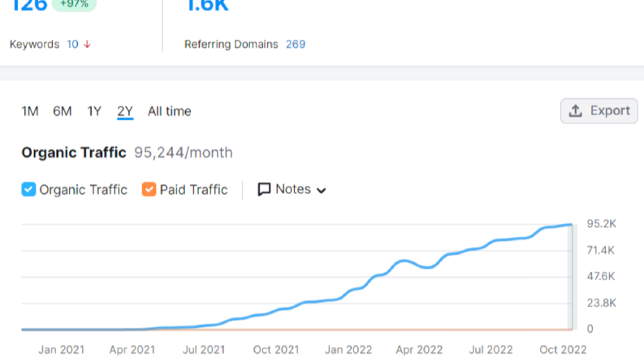
Task: Uncheck the Organic Traffic checkbox
Action: click(x=28, y=190)
